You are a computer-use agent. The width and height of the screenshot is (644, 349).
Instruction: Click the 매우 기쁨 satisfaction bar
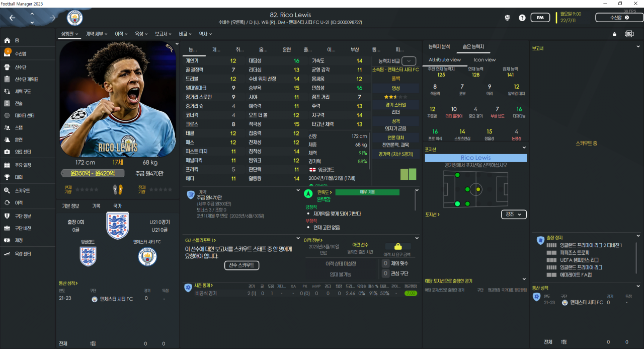pyautogui.click(x=367, y=192)
